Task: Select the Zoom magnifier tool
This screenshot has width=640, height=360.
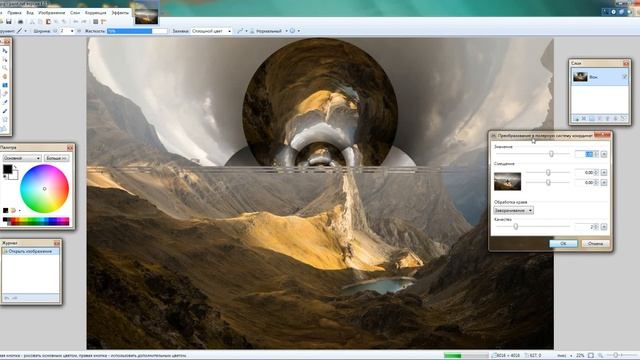Action: (5, 68)
